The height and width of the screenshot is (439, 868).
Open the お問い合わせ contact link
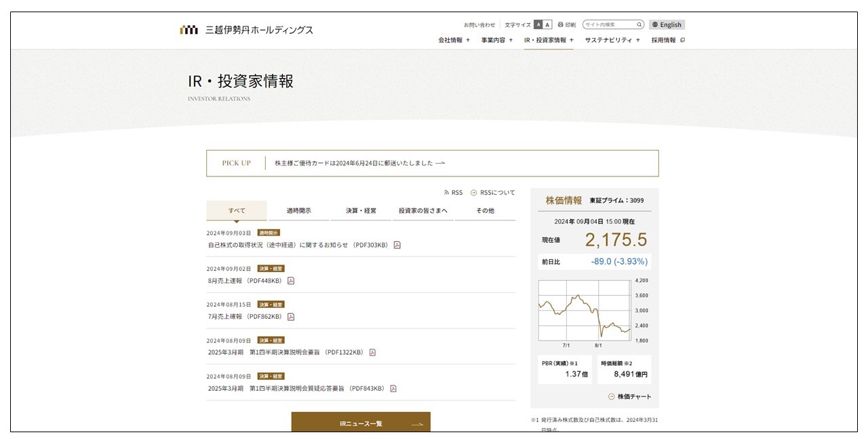pyautogui.click(x=479, y=24)
